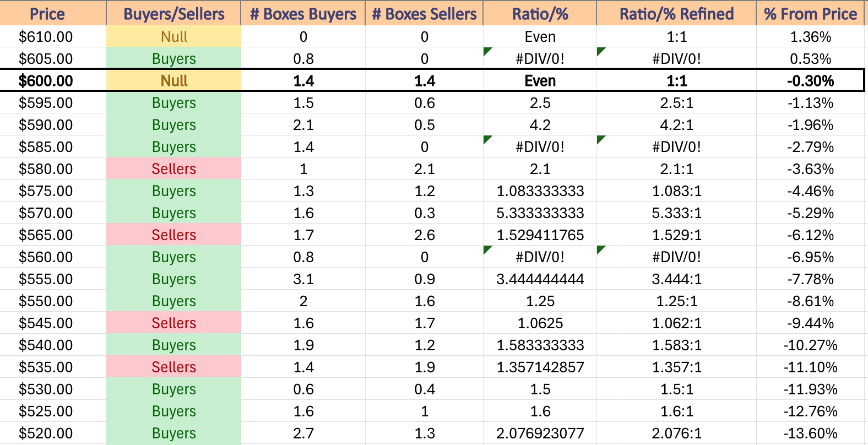The height and width of the screenshot is (445, 868).
Task: Click the 1.062:1 refined cell
Action: coord(676,323)
